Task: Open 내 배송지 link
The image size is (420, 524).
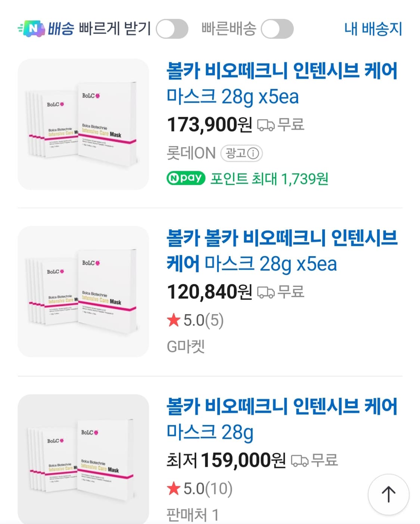Action: [373, 29]
